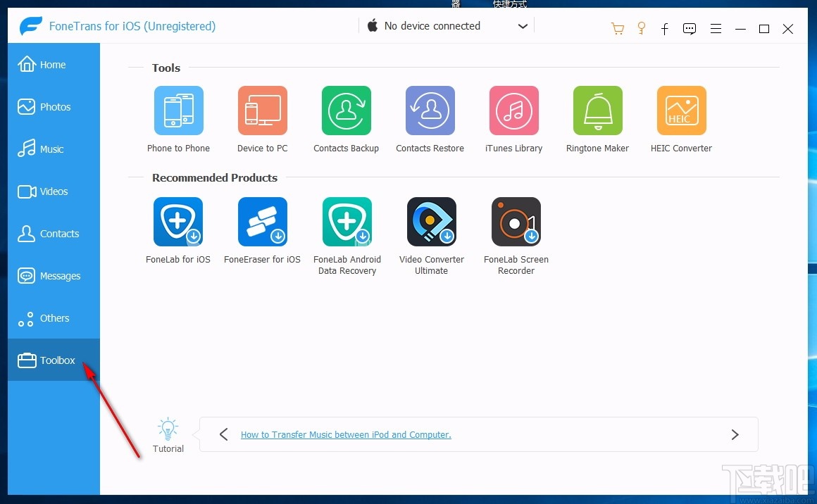The width and height of the screenshot is (817, 504).
Task: Open the music transfer tutorial link
Action: (346, 434)
